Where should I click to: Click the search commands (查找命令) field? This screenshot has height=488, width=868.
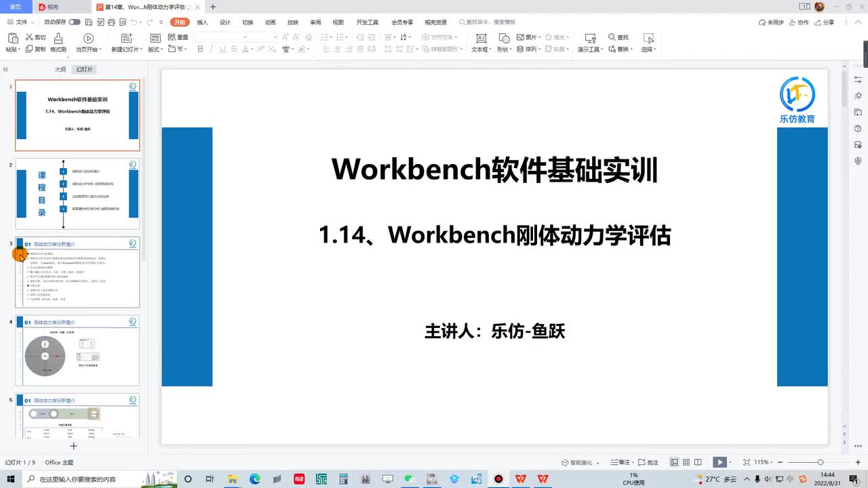click(x=488, y=22)
